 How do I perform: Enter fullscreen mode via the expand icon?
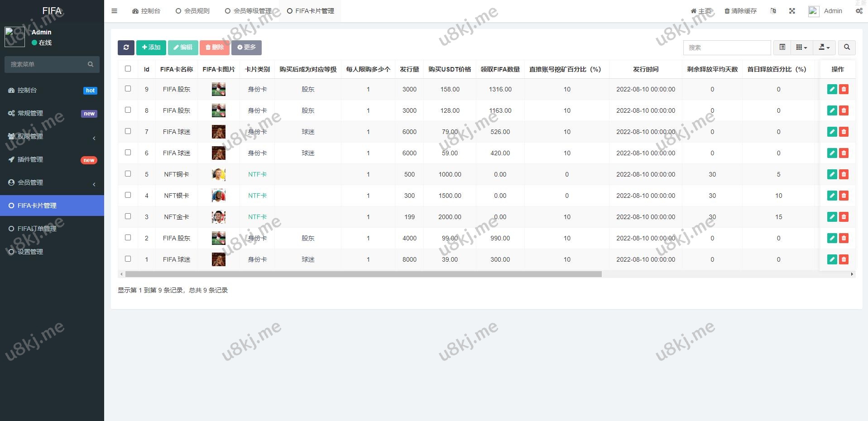click(x=792, y=11)
